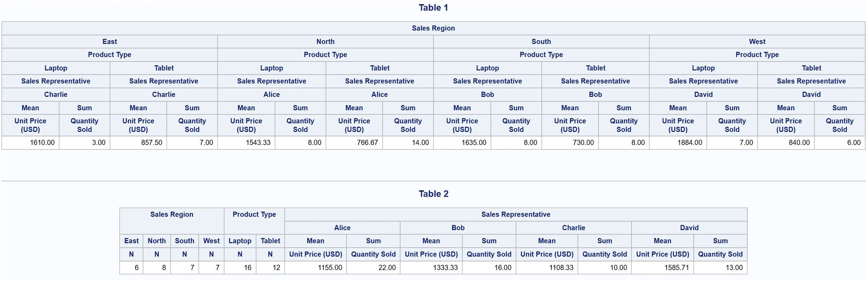The image size is (868, 281).
Task: Select the 1585.71 cell in Table 2
Action: click(662, 268)
